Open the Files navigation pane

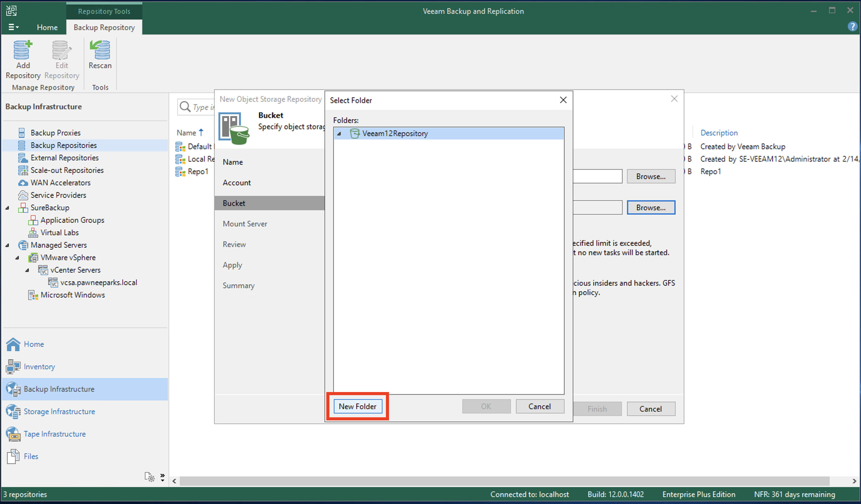pos(31,456)
